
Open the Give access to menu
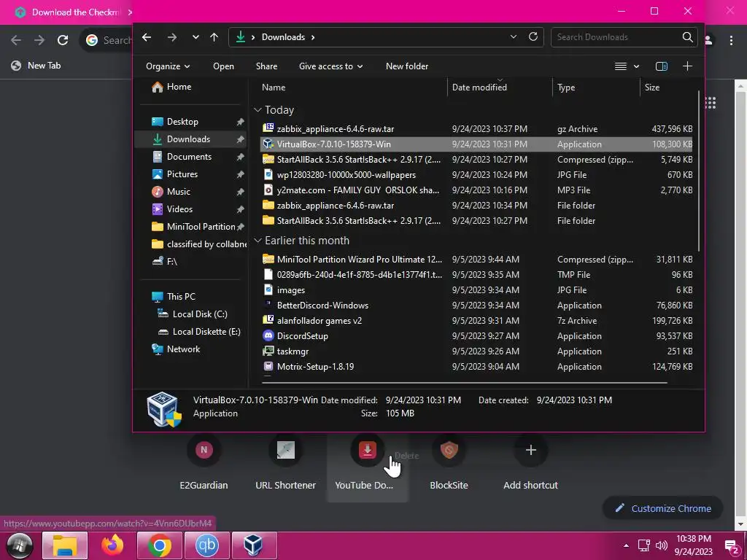click(330, 66)
